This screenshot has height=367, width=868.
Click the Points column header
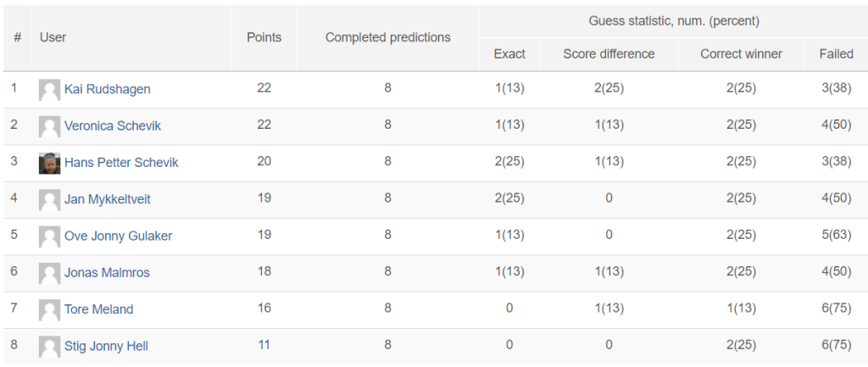click(264, 37)
